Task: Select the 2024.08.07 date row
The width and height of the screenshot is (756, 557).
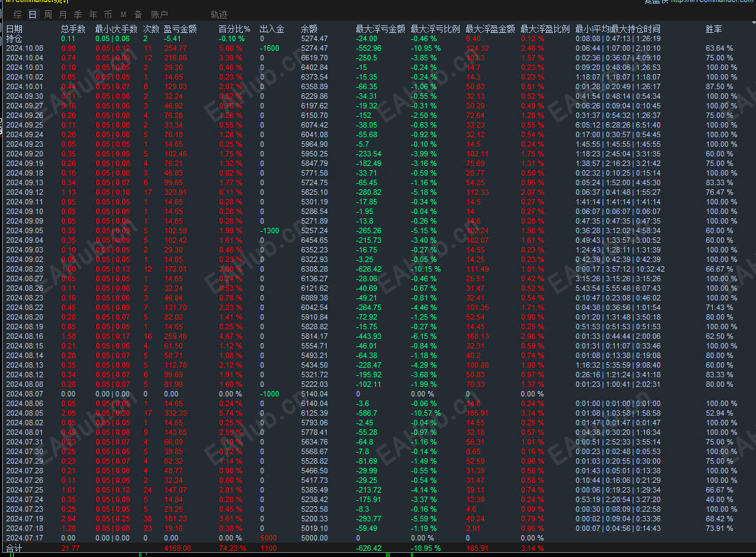Action: (25, 394)
